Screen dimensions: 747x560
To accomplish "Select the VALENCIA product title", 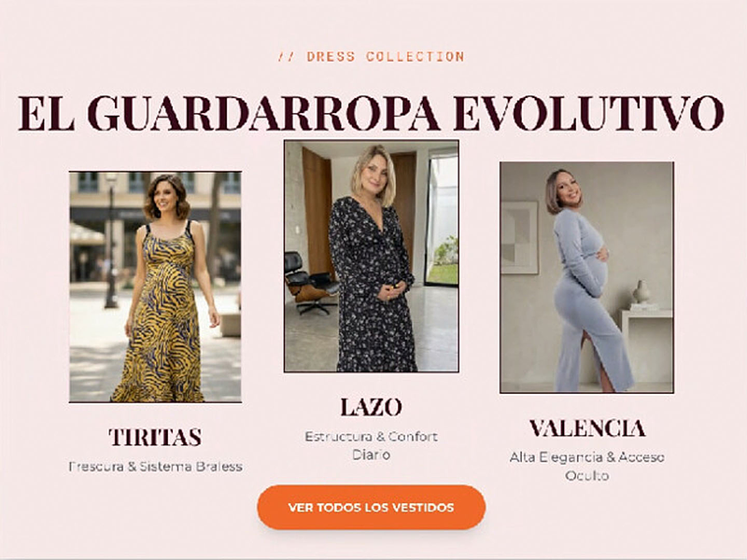I will point(587,428).
